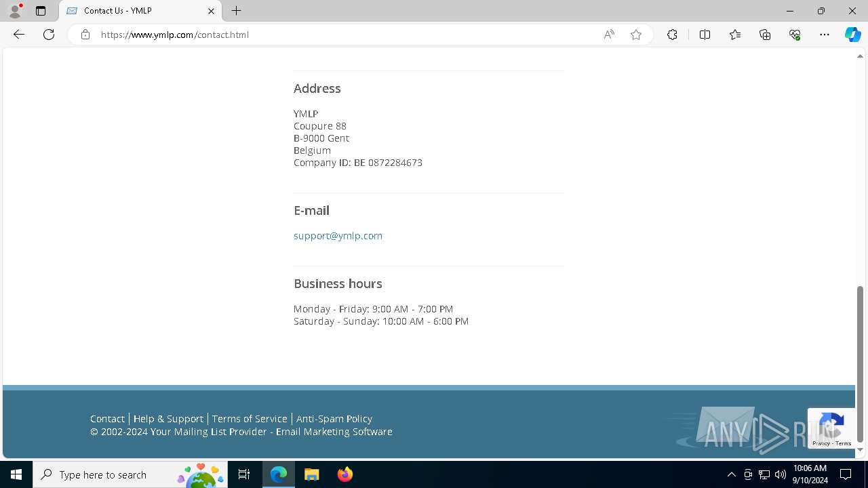Click Monday - Friday business hours text
The height and width of the screenshot is (488, 868).
coord(373,309)
